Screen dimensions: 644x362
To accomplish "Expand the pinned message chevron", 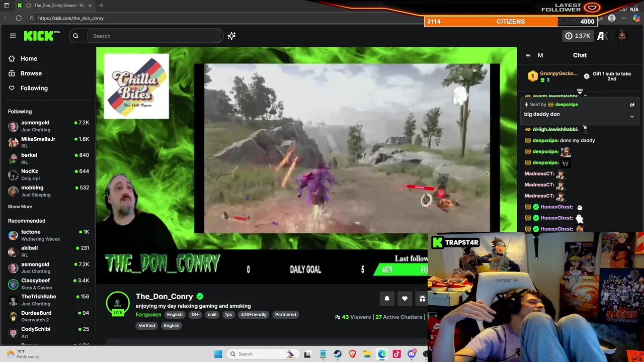I will [632, 116].
